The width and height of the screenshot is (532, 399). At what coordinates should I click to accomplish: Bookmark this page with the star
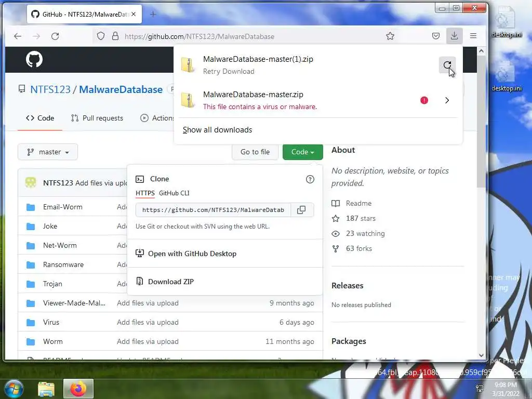(390, 36)
